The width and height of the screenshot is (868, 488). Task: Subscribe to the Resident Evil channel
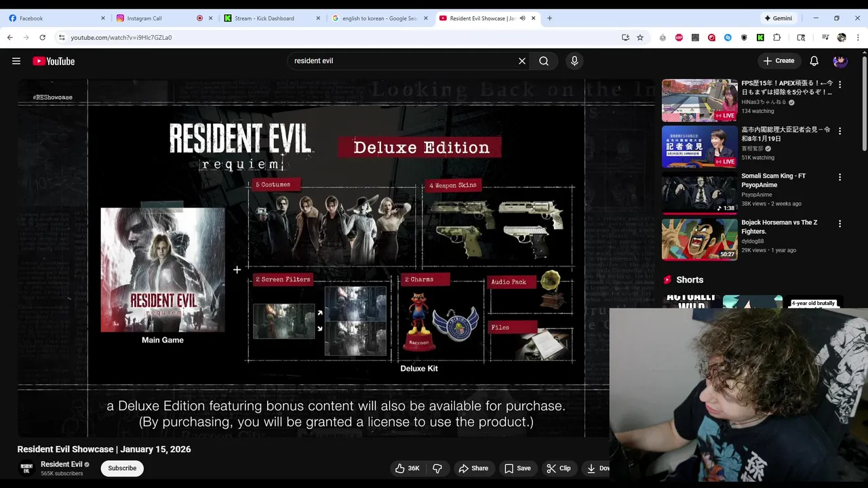pos(122,468)
